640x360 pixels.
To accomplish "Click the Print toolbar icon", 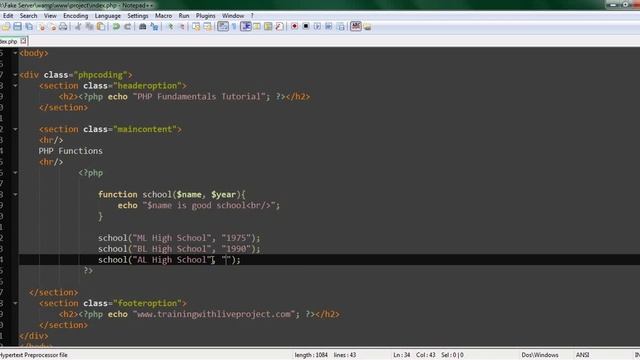I will click(x=63, y=27).
